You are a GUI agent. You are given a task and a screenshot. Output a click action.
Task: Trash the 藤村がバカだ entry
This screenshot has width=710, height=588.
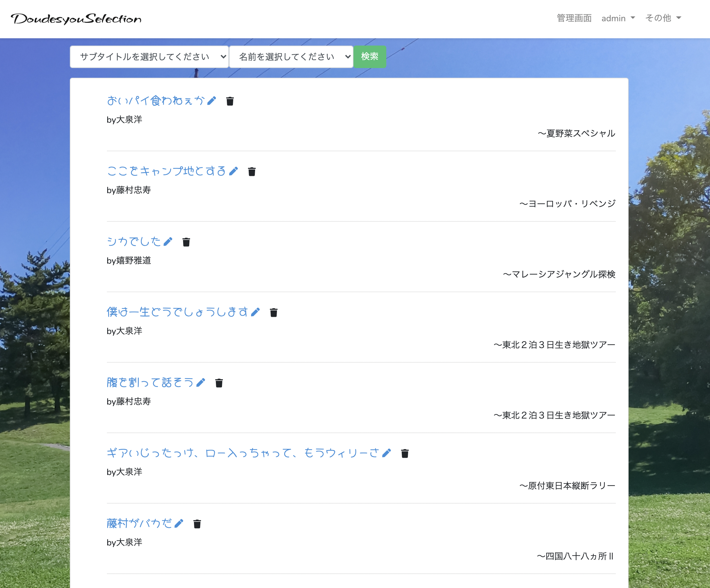click(197, 524)
